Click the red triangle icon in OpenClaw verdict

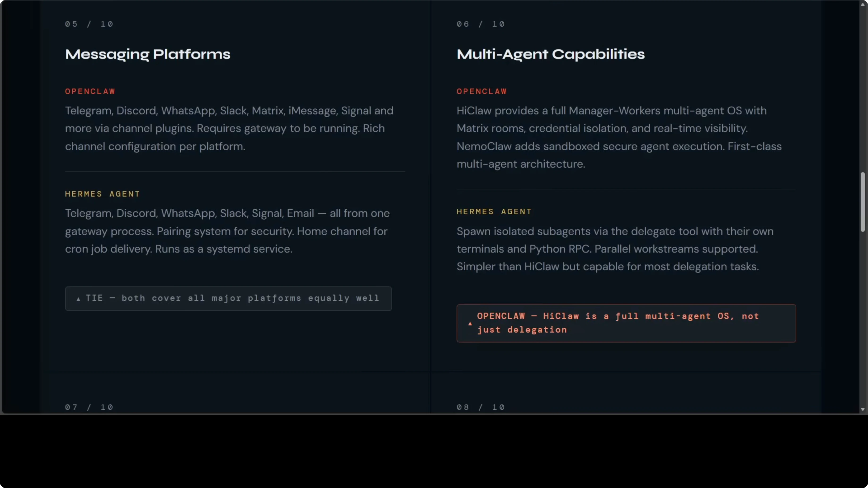[x=470, y=323]
